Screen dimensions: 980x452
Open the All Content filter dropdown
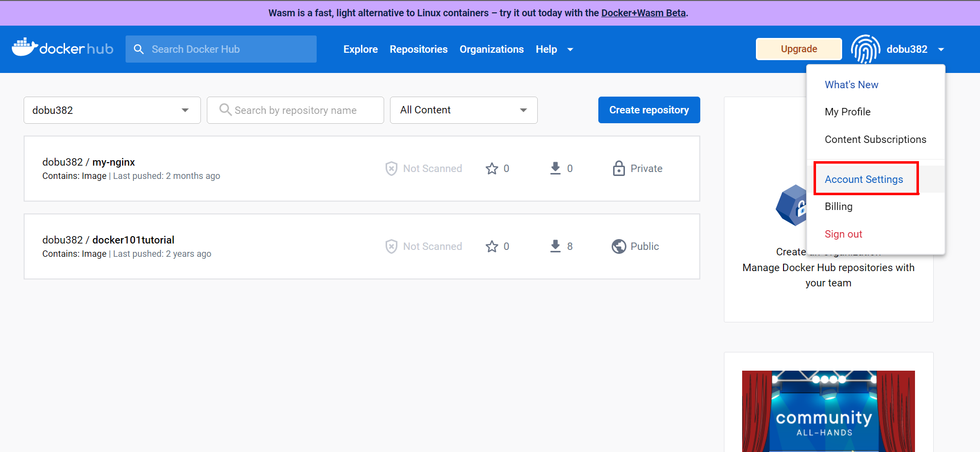[463, 110]
